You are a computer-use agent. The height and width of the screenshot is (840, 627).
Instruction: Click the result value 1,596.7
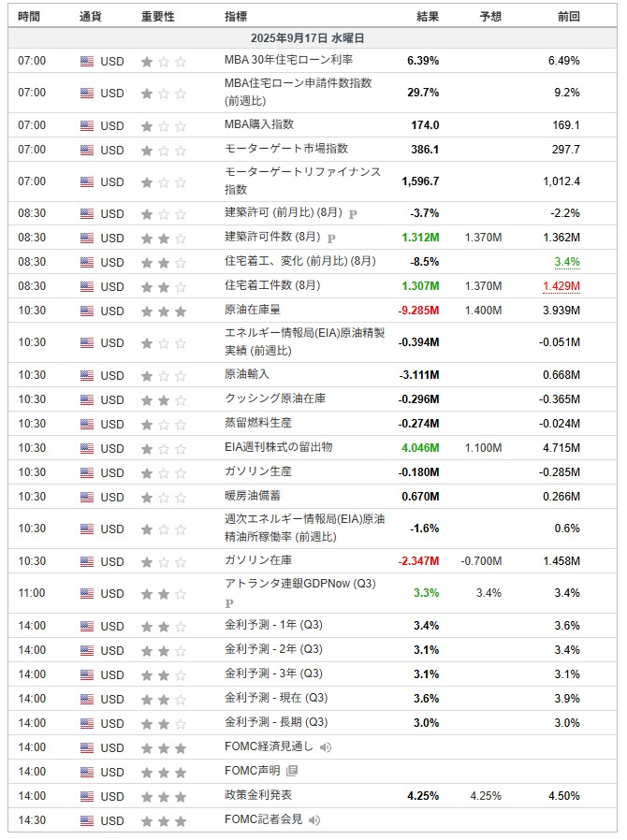tap(420, 181)
